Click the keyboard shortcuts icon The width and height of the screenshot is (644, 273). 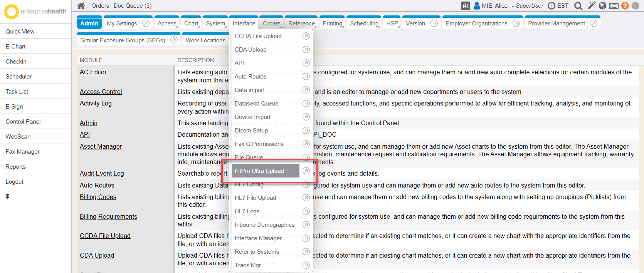(x=614, y=6)
